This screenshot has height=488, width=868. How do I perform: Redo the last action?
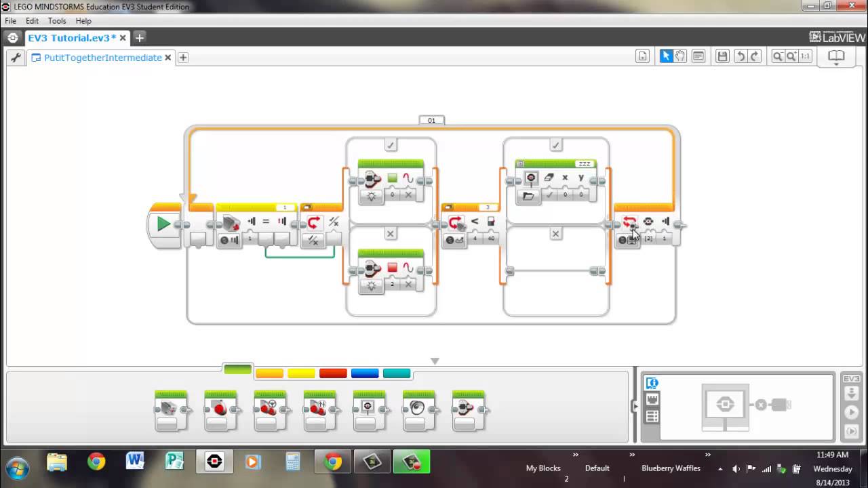click(x=755, y=56)
